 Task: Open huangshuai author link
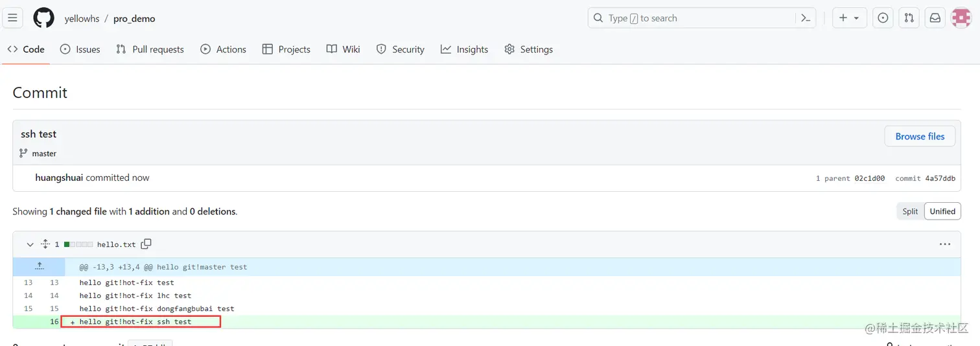(x=59, y=178)
